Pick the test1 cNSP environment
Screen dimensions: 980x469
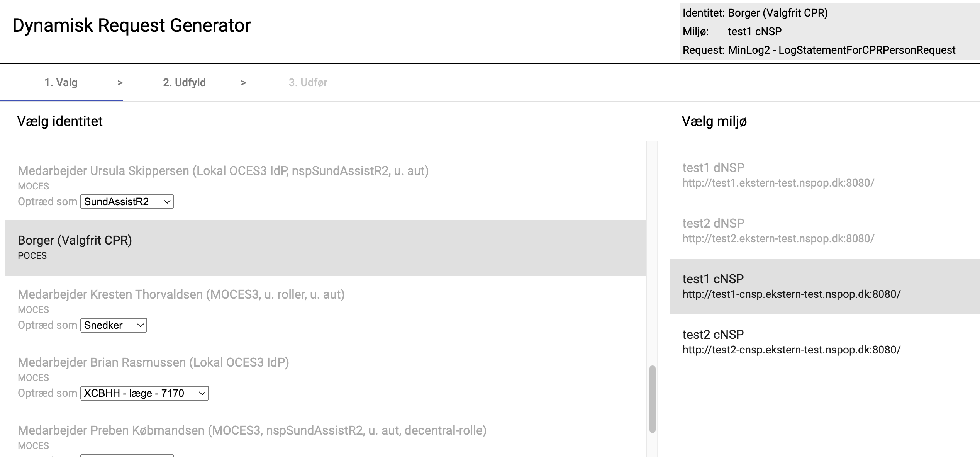click(x=713, y=279)
